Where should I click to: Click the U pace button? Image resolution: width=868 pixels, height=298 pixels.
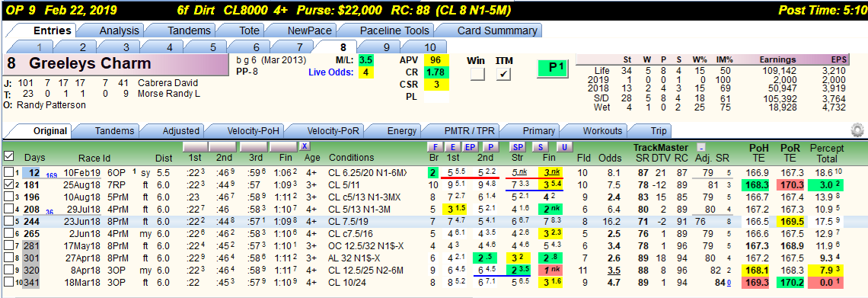(x=565, y=147)
